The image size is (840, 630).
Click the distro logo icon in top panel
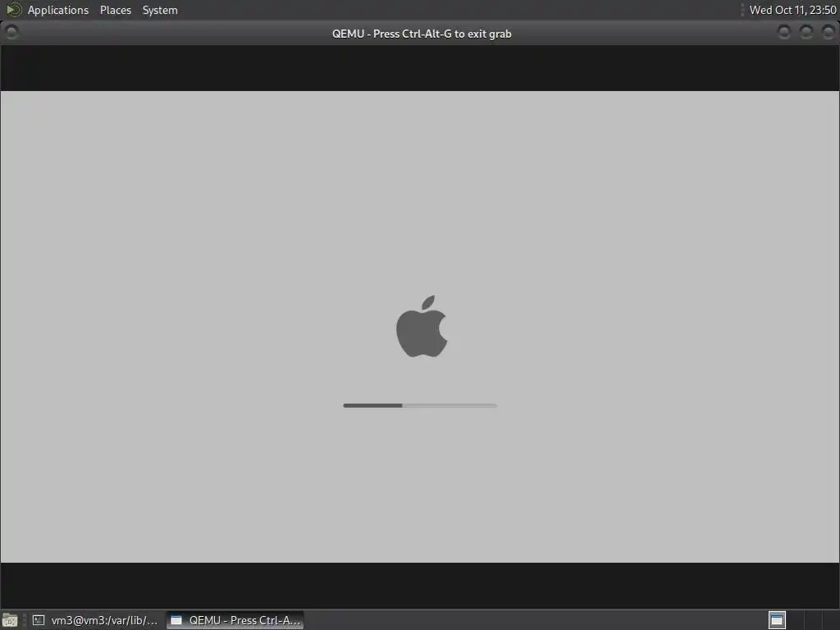[x=13, y=10]
